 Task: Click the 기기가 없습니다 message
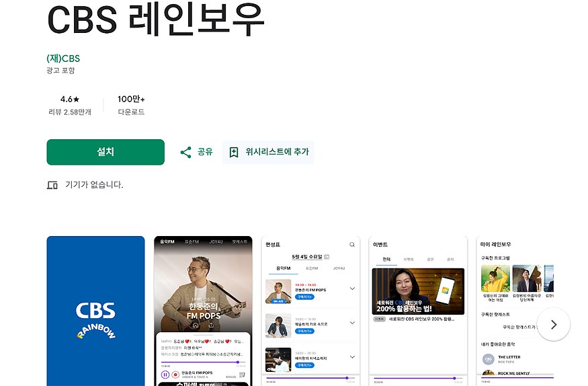pyautogui.click(x=94, y=184)
